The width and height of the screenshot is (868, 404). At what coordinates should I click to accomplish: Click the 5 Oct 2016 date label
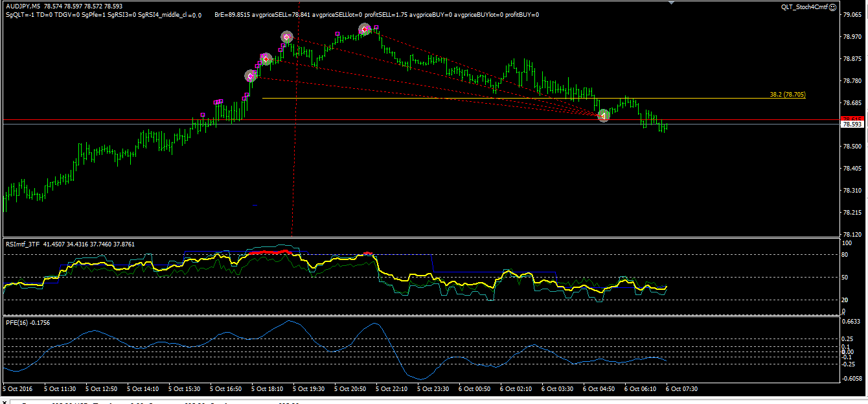pos(17,389)
